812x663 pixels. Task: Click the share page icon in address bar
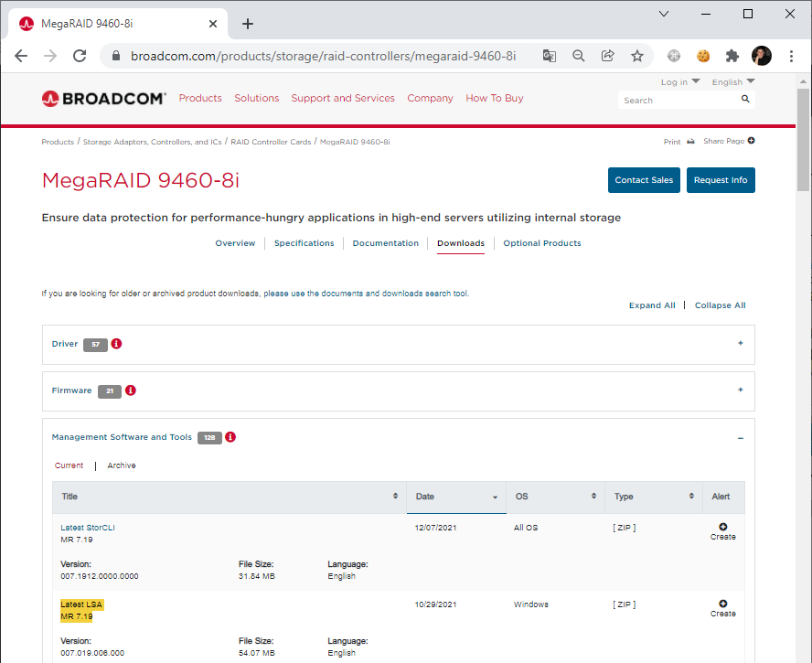[607, 56]
